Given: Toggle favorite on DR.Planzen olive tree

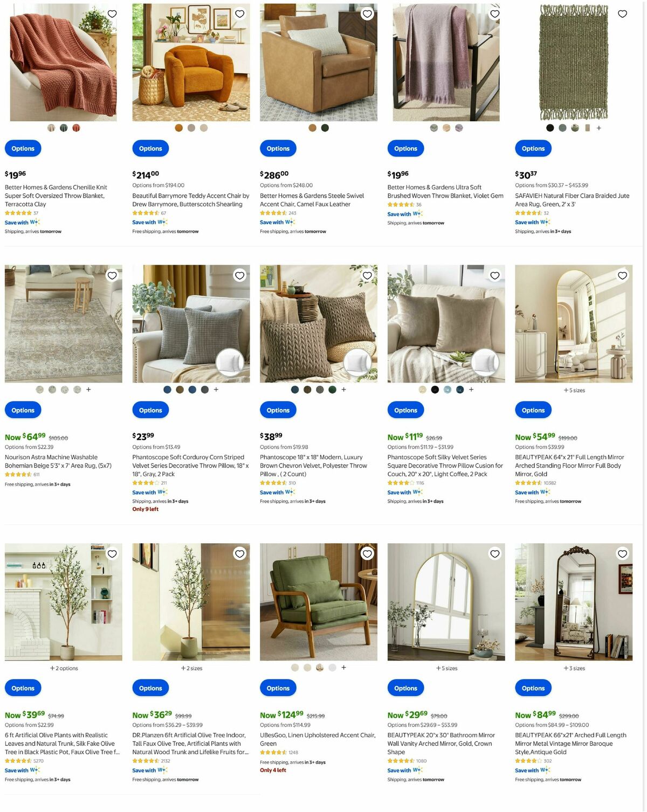Looking at the screenshot, I should point(240,553).
